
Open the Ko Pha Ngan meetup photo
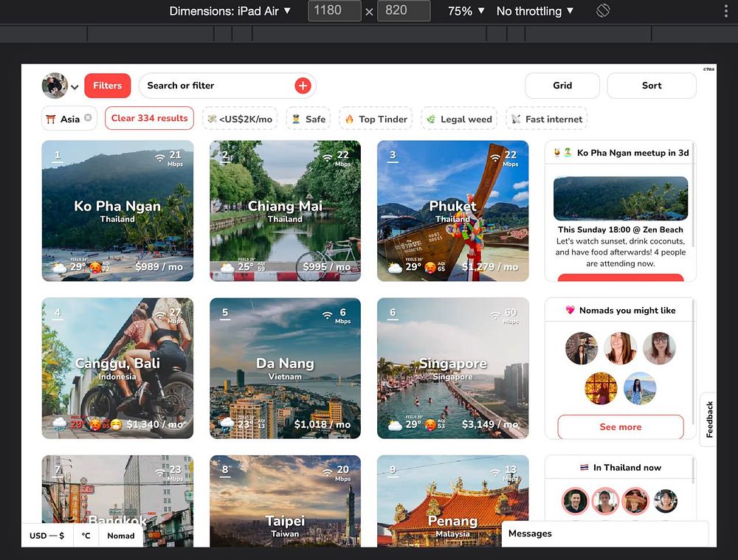[x=621, y=198]
